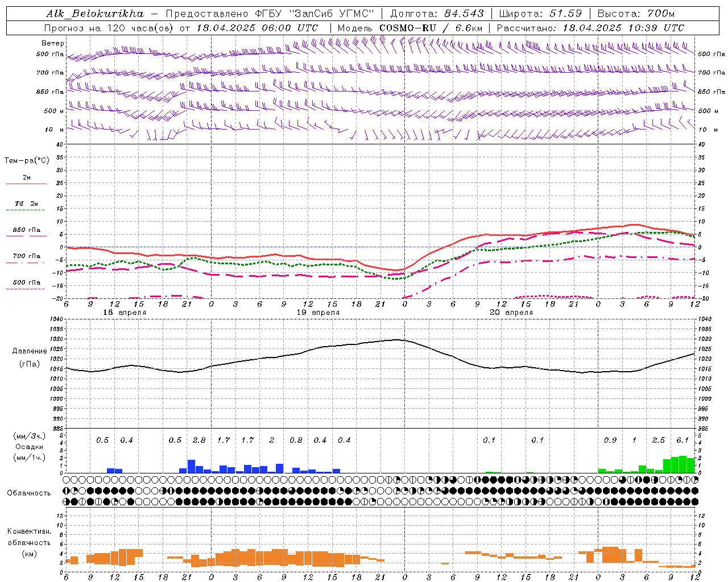Click 'Рассчитано: 18.04.2025 10:39 UTC' timestamp
728x582 pixels.
pyautogui.click(x=590, y=28)
